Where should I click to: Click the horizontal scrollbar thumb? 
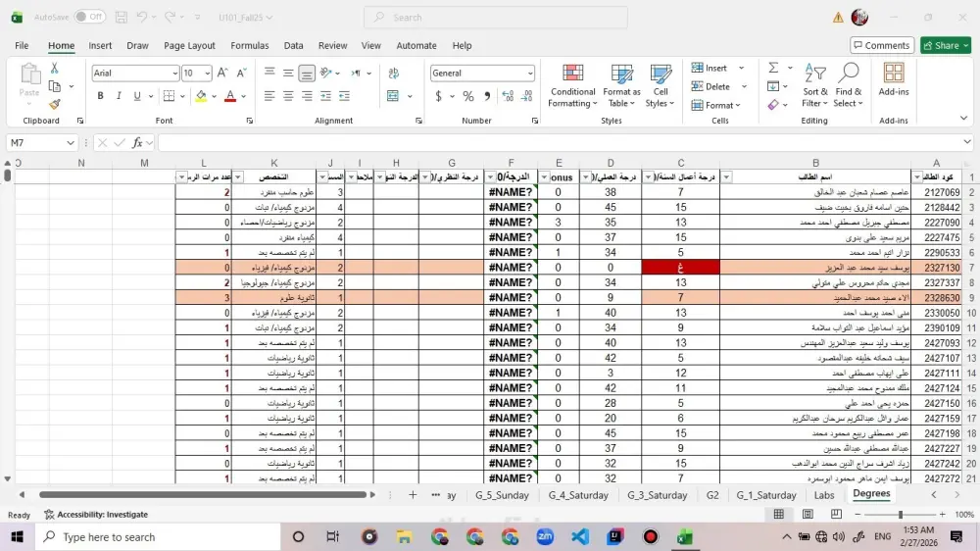[203, 495]
